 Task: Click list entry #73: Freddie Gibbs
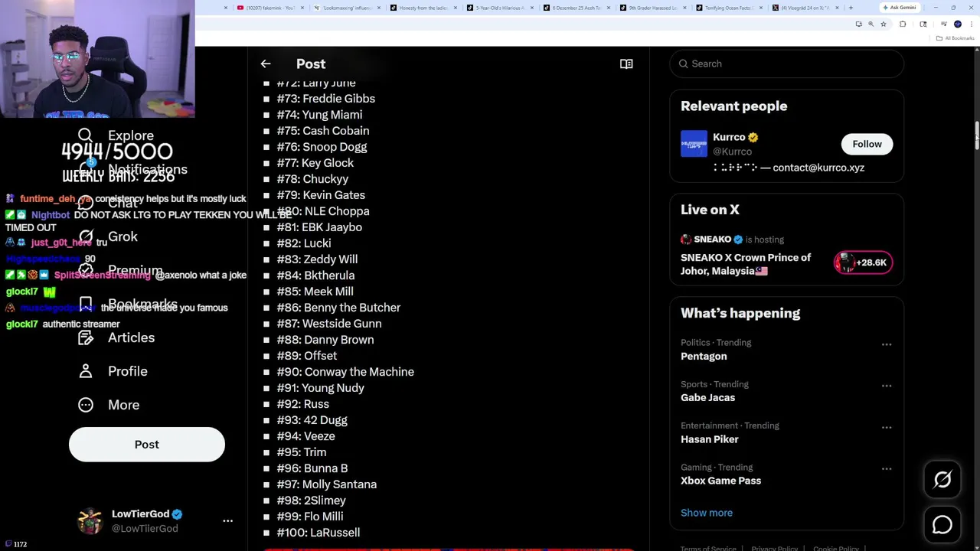(326, 99)
